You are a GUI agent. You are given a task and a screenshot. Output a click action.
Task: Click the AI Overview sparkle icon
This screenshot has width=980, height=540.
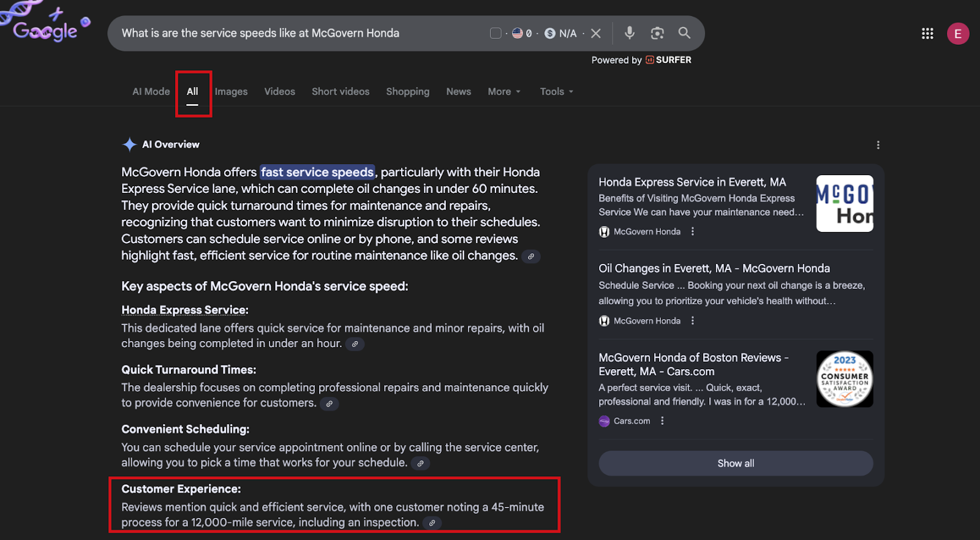tap(129, 144)
